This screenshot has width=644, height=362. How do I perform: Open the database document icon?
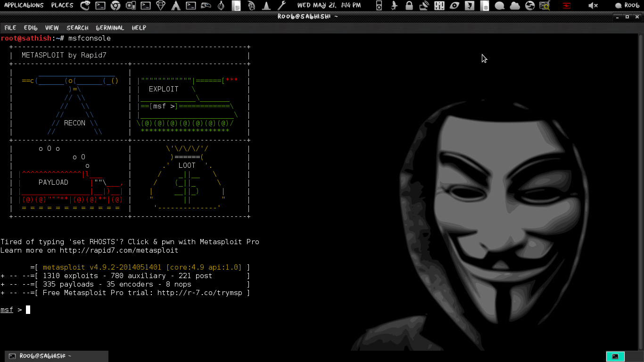(485, 6)
